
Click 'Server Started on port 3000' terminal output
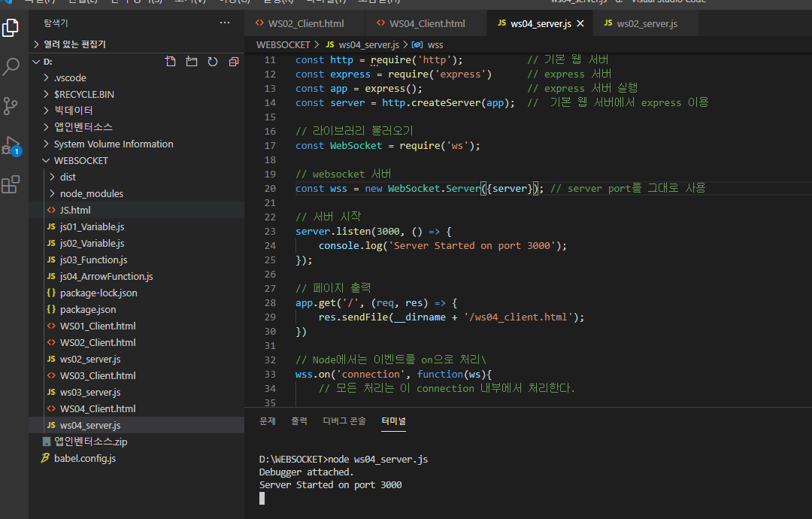[x=330, y=485]
